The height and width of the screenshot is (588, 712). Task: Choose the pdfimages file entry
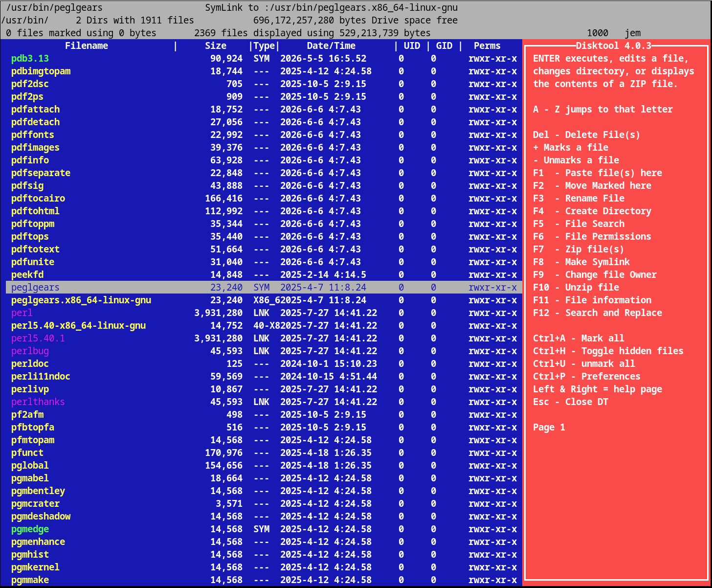click(36, 148)
